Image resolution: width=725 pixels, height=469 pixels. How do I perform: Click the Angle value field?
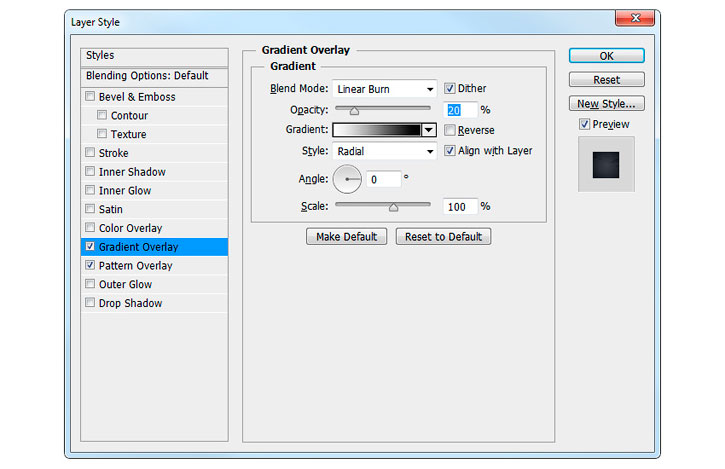(x=383, y=179)
